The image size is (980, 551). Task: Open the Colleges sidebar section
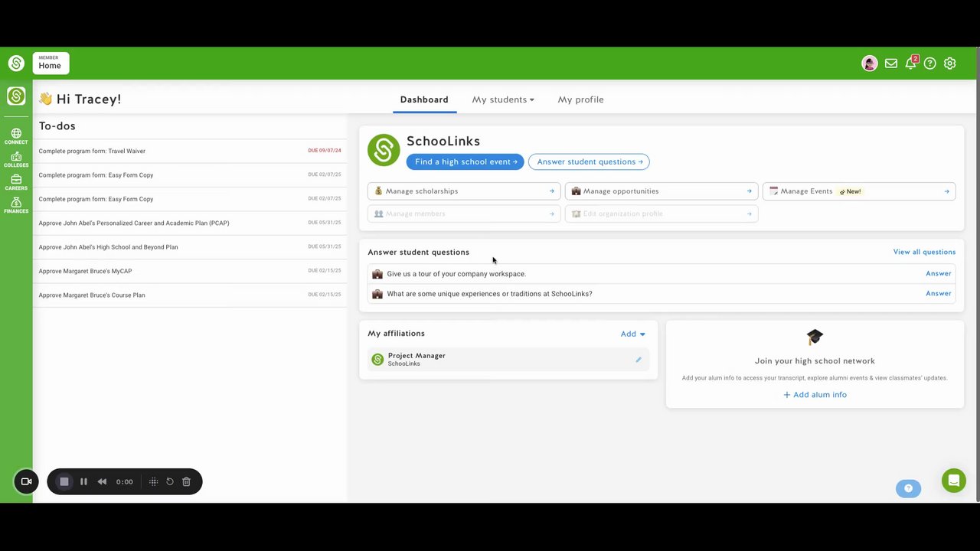[16, 159]
